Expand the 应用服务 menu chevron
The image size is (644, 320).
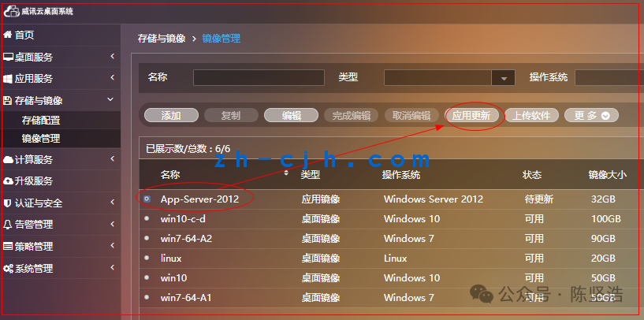tap(112, 78)
